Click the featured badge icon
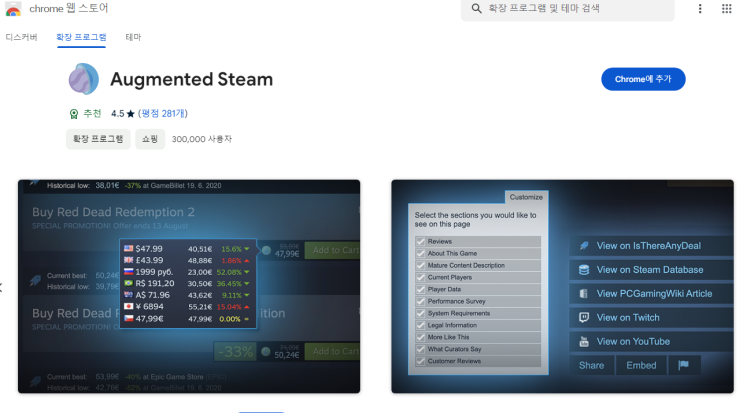The image size is (743, 413). [73, 114]
